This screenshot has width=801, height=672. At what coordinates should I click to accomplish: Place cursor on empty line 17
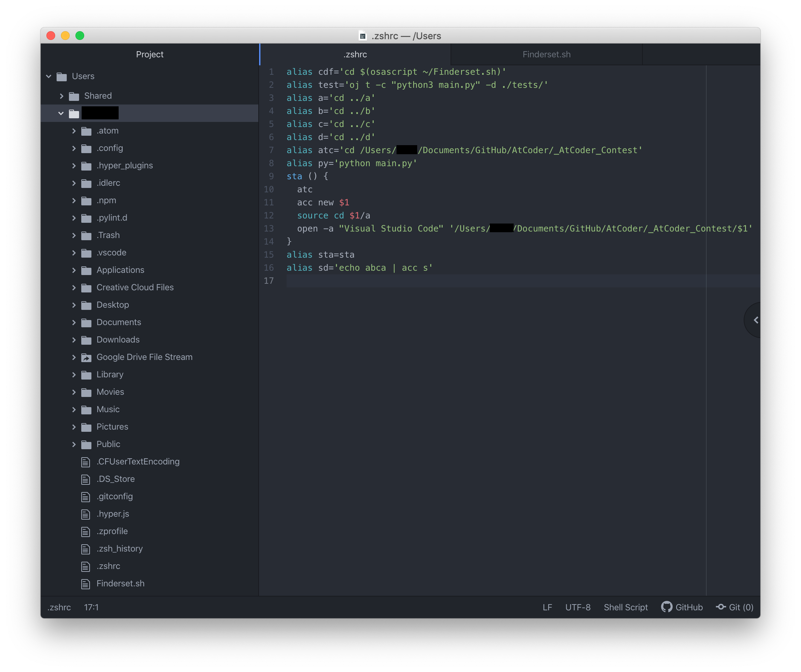click(x=523, y=281)
